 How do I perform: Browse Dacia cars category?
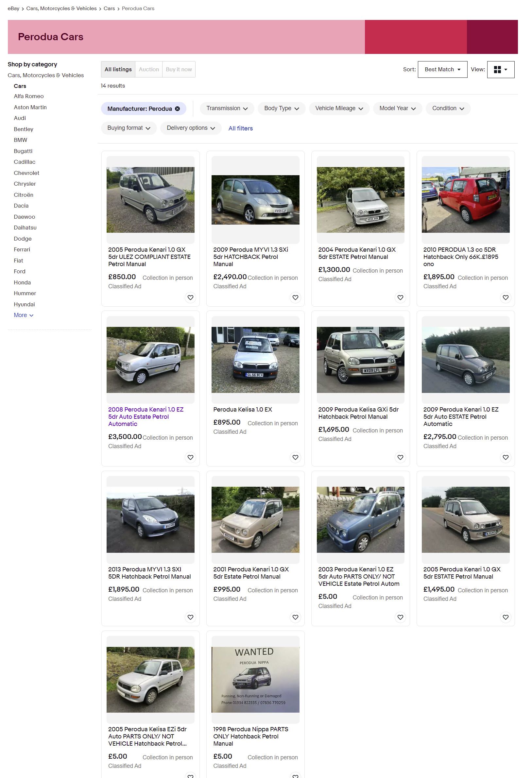coord(21,206)
